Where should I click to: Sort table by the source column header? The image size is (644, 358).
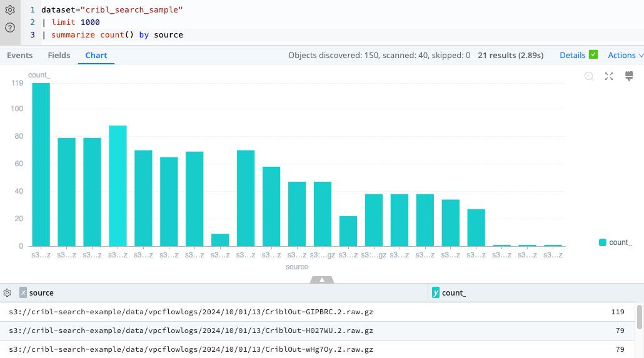[41, 292]
